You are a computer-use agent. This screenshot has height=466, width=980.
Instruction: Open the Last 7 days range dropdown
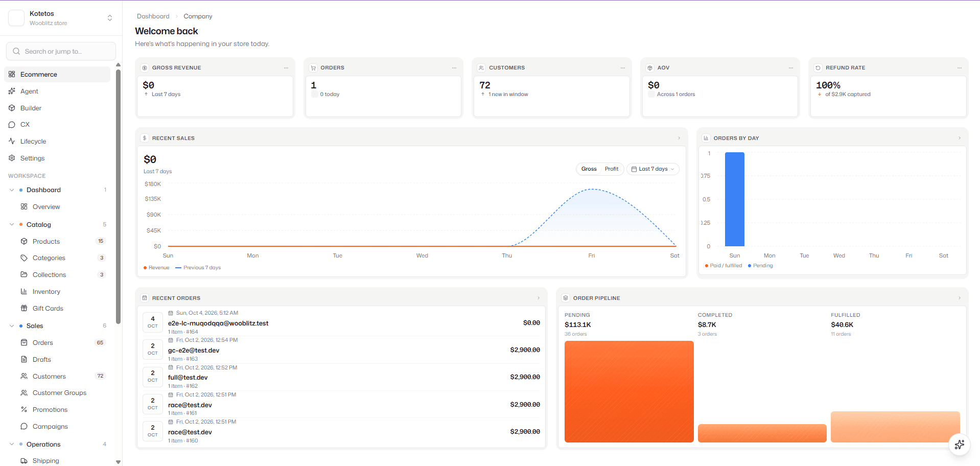tap(653, 169)
